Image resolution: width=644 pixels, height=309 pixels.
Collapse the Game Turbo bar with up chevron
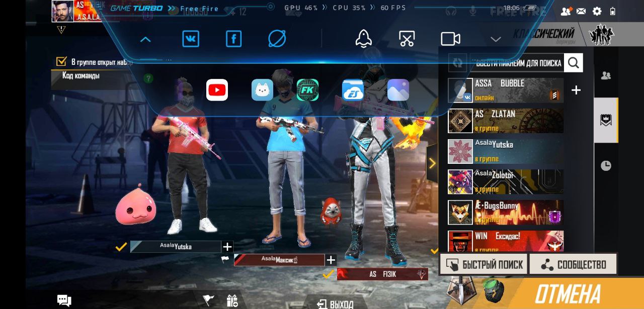[x=145, y=39]
